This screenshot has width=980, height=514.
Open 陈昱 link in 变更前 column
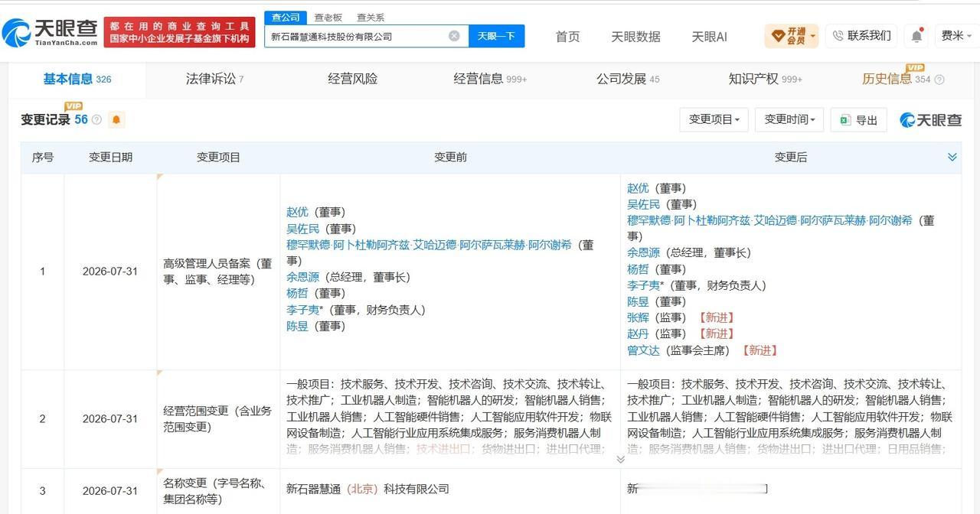(297, 326)
